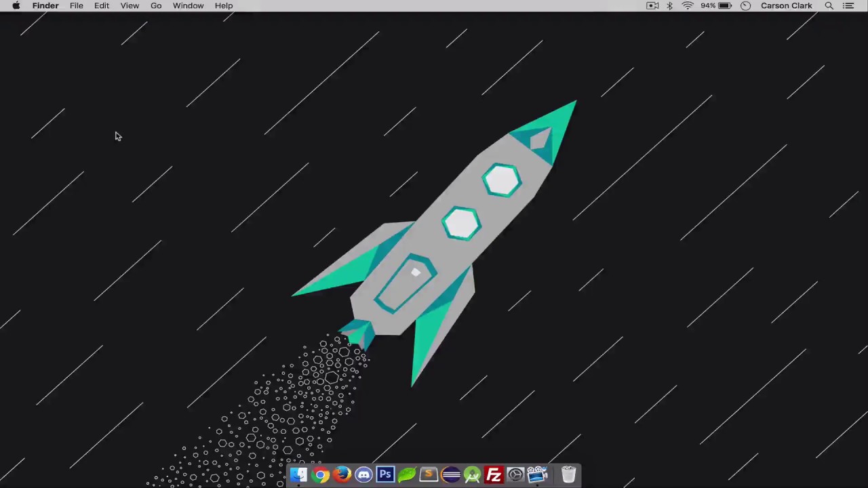Screen dimensions: 868x488
Task: Launch Google Chrome from the Dock
Action: (321, 474)
